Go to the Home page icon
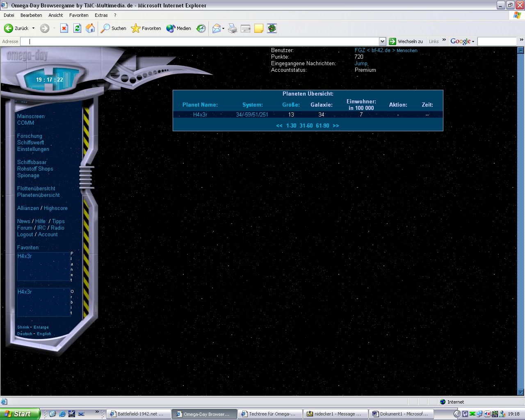 click(90, 28)
